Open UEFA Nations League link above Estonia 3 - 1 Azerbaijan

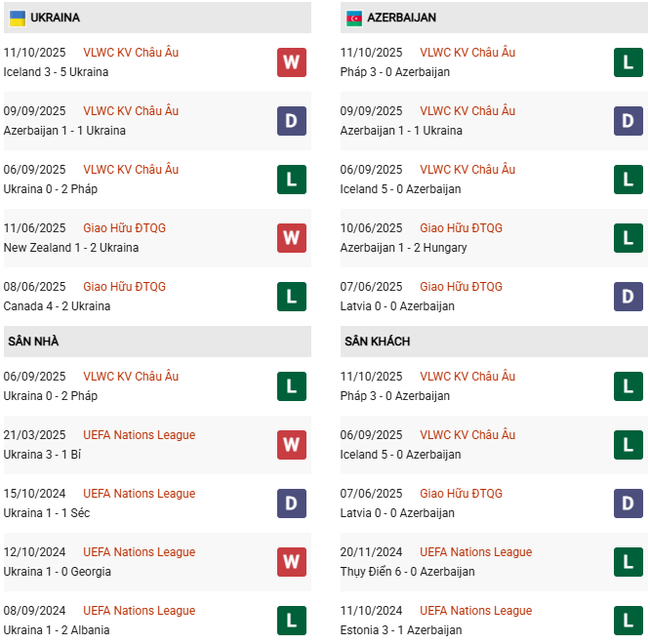pos(475,611)
